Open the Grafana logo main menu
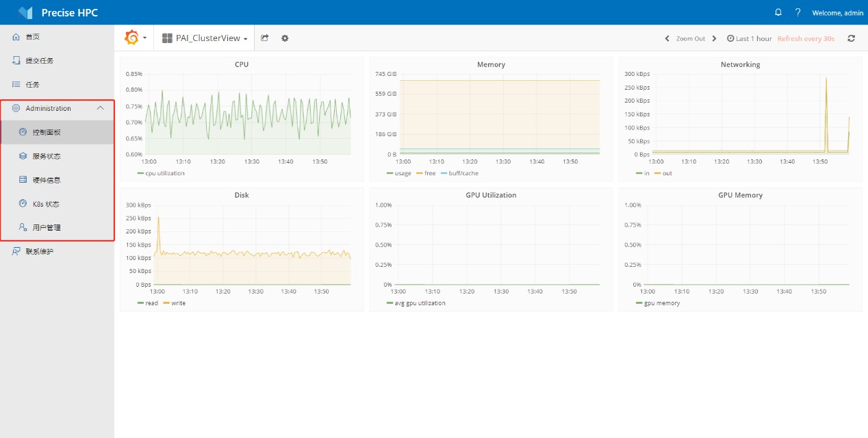The width and height of the screenshot is (868, 438). point(136,38)
